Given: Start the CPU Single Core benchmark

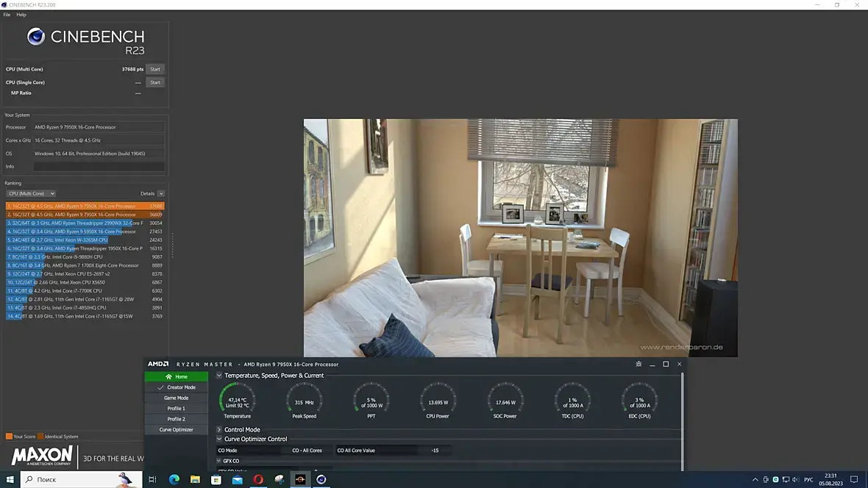Looking at the screenshot, I should coord(155,82).
